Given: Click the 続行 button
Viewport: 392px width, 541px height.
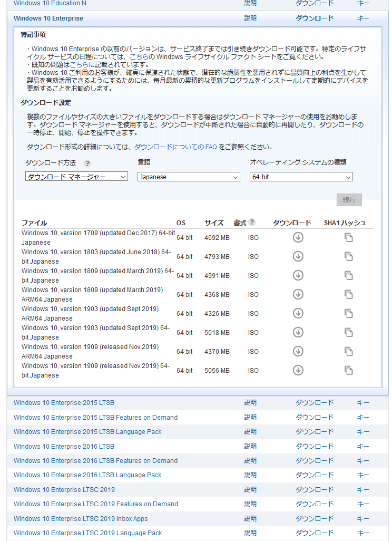Looking at the screenshot, I should (349, 199).
